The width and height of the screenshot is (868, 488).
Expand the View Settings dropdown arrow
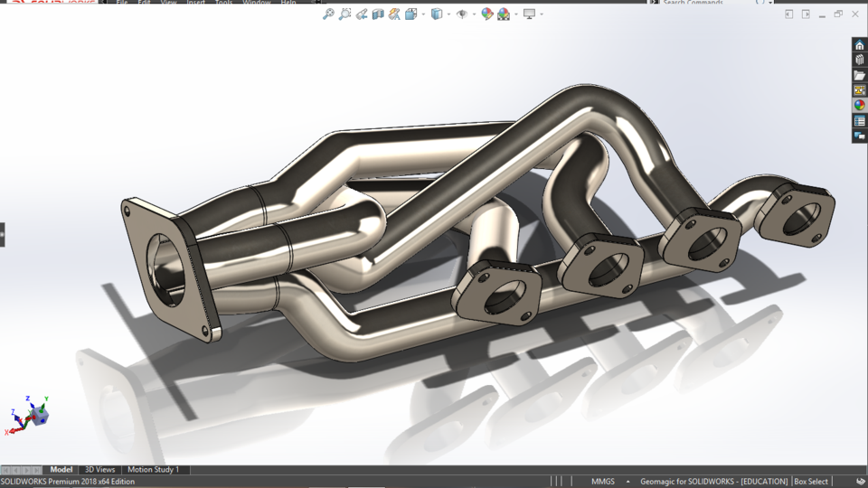click(542, 14)
